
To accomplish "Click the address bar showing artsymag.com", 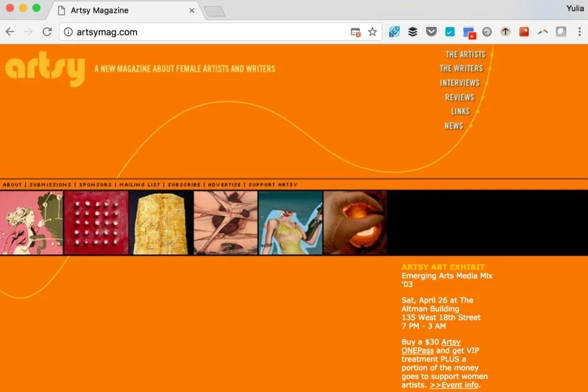I will pos(210,32).
